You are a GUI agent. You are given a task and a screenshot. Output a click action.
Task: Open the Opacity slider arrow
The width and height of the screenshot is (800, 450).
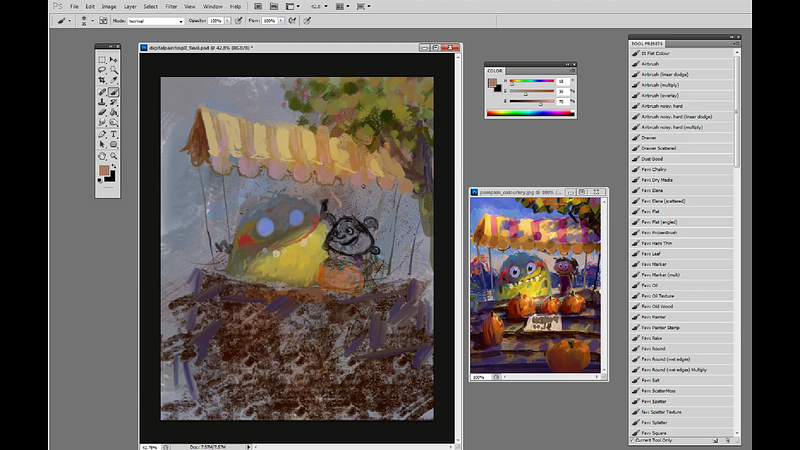click(227, 21)
